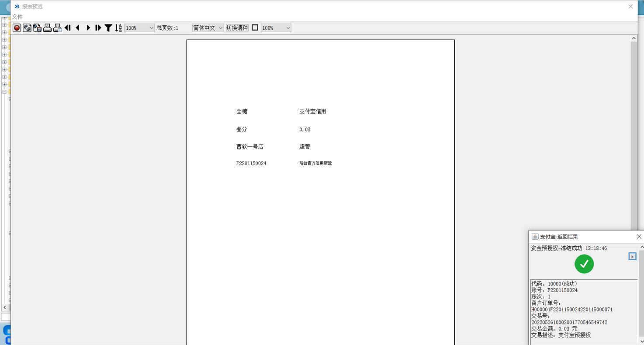The width and height of the screenshot is (644, 345).
Task: Click background tree scroll-left arrow
Action: [x=5, y=307]
